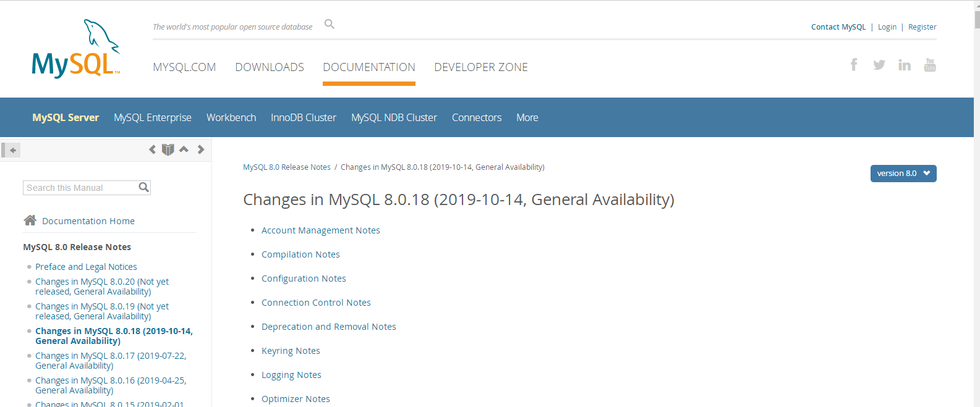Viewport: 980px width, 407px height.
Task: Open Changes in MySQL 8.0.16 sidebar entry
Action: pos(111,385)
